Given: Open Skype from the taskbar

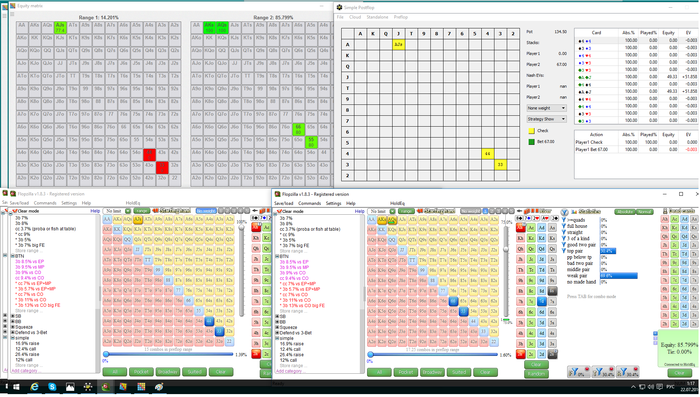Looking at the screenshot, I should tap(52, 387).
